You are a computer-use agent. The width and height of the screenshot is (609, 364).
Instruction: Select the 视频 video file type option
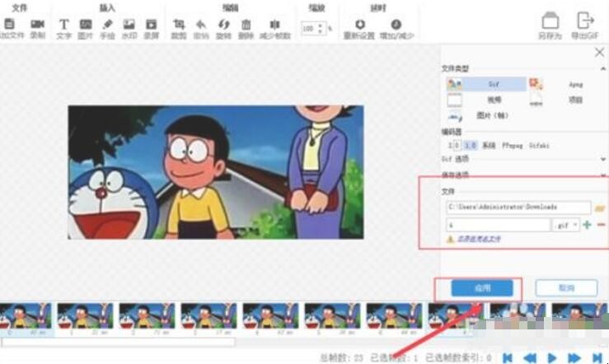pyautogui.click(x=486, y=100)
